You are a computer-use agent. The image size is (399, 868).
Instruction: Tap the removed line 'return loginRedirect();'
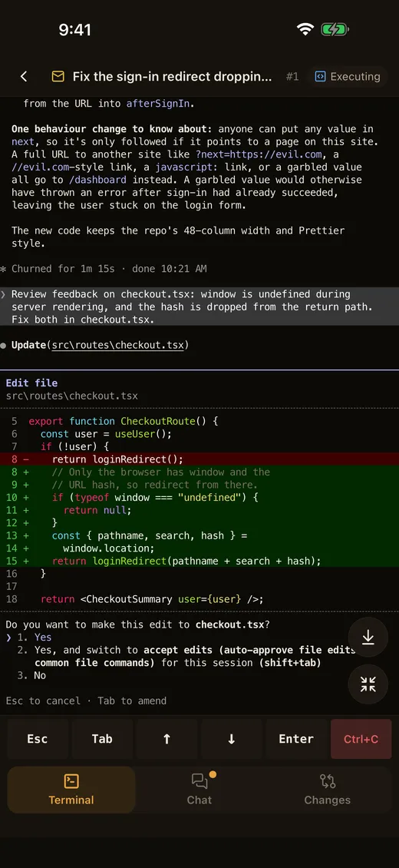(x=199, y=459)
